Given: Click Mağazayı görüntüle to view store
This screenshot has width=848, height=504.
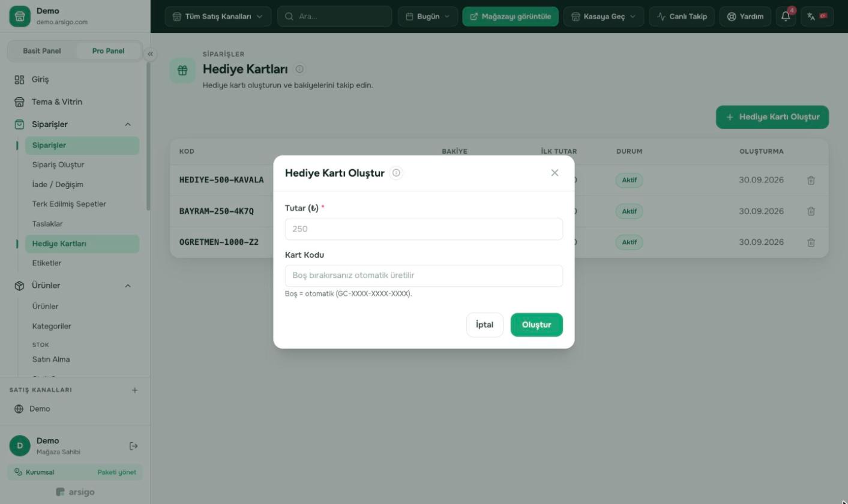Looking at the screenshot, I should (x=510, y=16).
